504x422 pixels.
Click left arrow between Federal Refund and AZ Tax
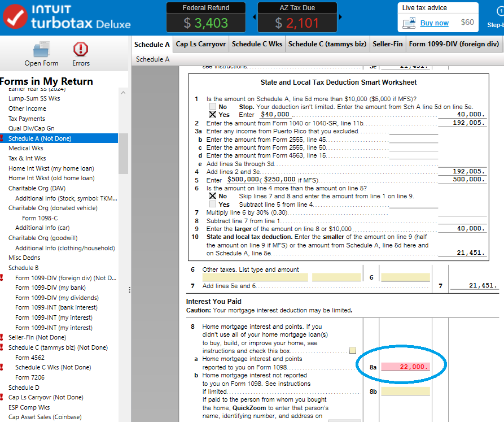coord(253,16)
